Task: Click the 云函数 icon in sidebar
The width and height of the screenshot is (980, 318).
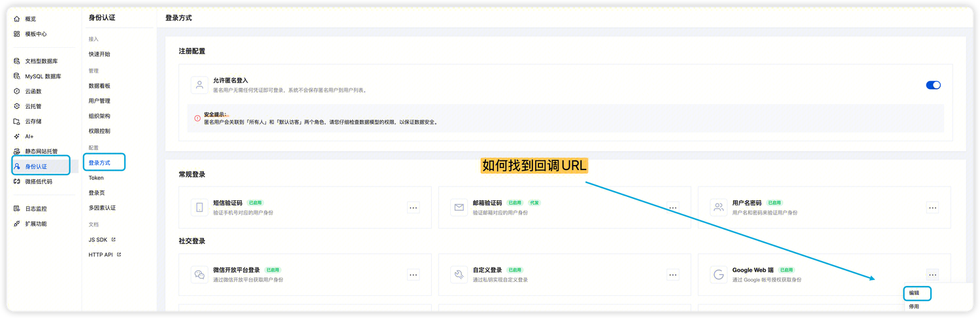Action: click(17, 92)
